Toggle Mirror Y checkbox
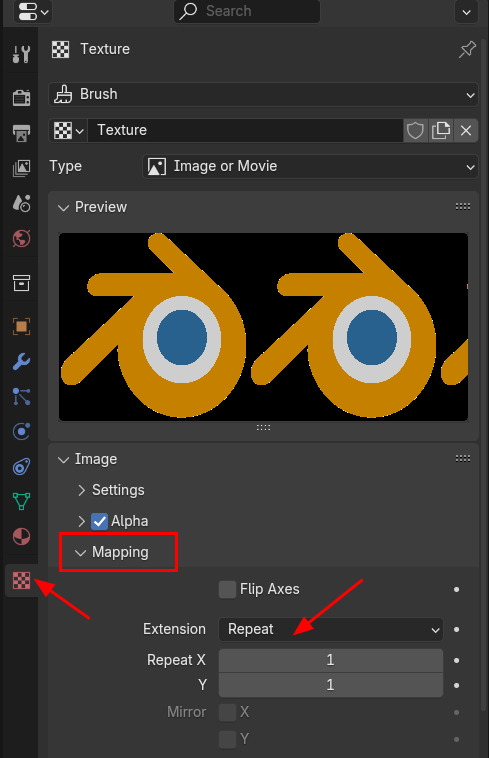The height and width of the screenshot is (758, 489). [227, 739]
